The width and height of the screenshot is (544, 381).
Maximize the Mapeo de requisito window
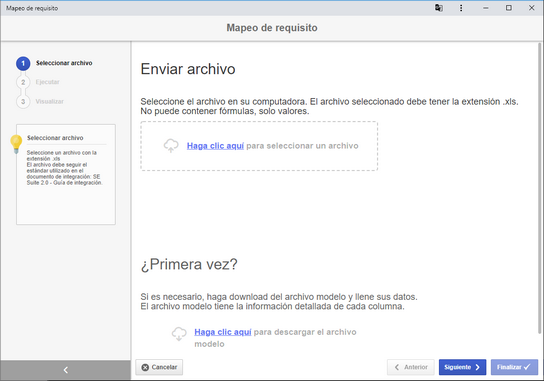(x=509, y=8)
